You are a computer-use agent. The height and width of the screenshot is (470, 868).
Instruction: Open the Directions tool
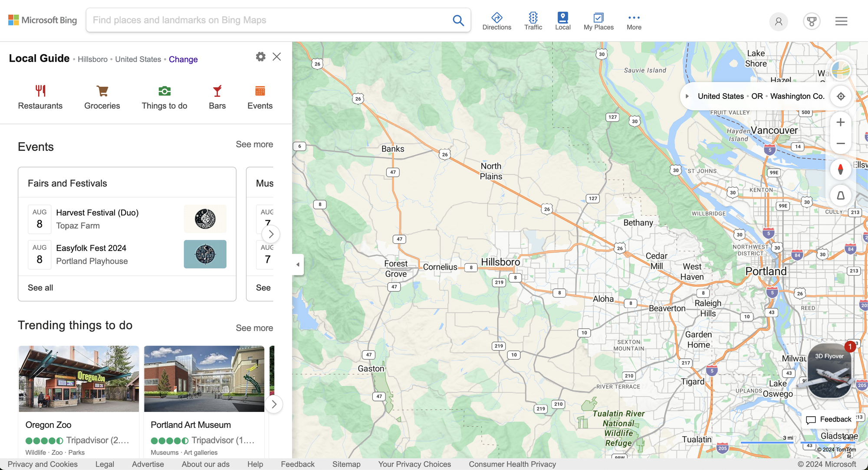coord(496,21)
